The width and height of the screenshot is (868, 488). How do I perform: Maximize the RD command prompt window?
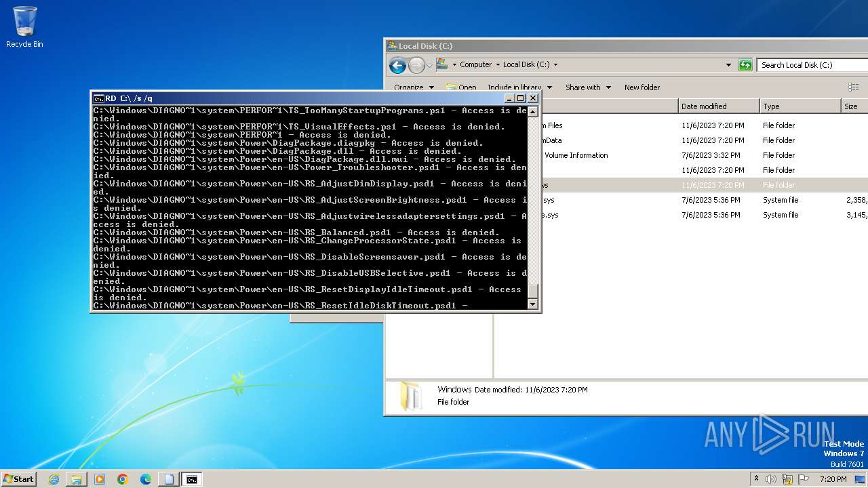point(521,98)
